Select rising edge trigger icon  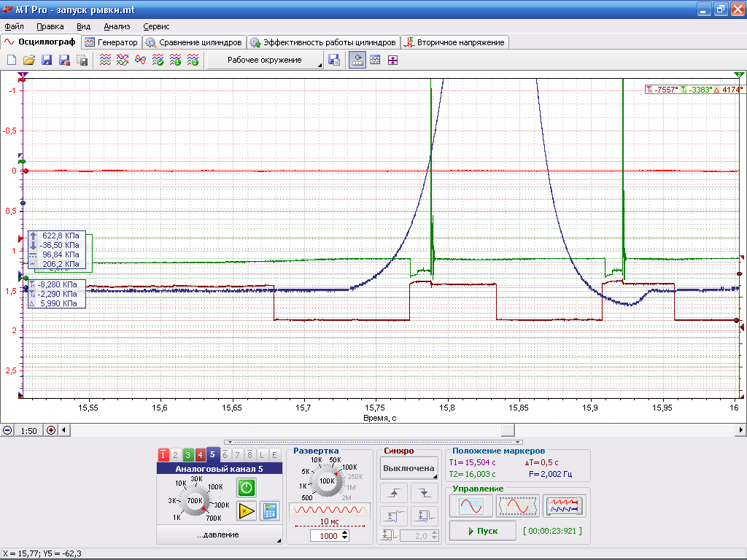394,494
